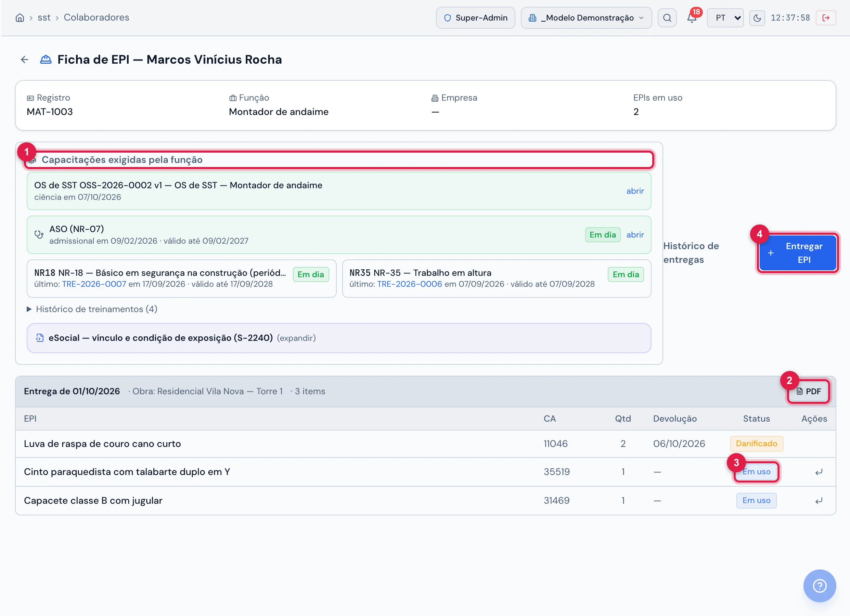
Task: Click Entrega de 01/10/2026 header
Action: click(72, 392)
